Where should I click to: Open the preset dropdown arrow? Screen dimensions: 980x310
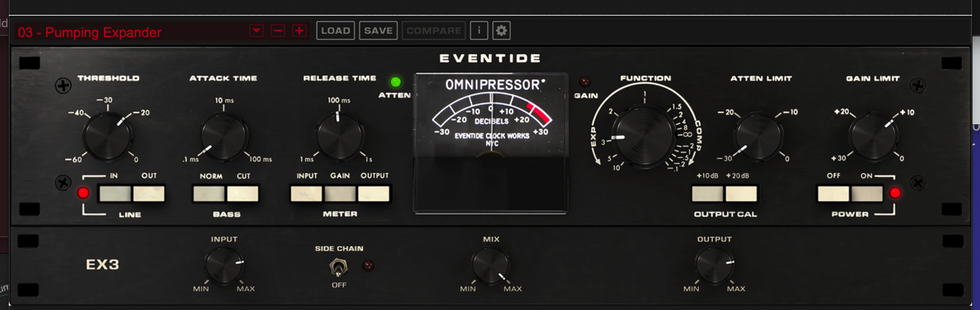click(257, 31)
